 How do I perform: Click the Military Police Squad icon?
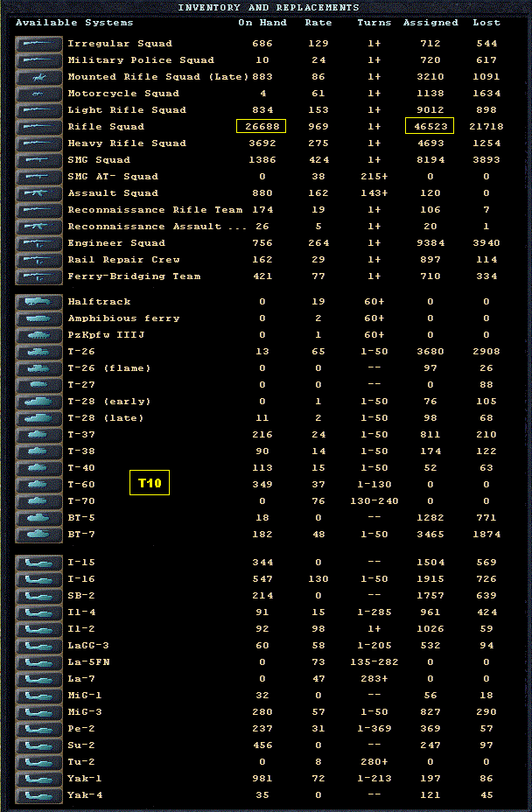38,60
